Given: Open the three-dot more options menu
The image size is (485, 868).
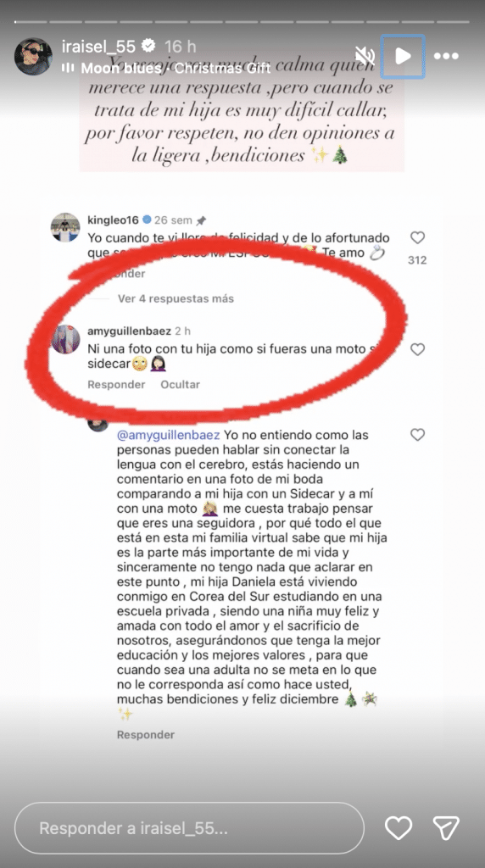Looking at the screenshot, I should tap(446, 57).
